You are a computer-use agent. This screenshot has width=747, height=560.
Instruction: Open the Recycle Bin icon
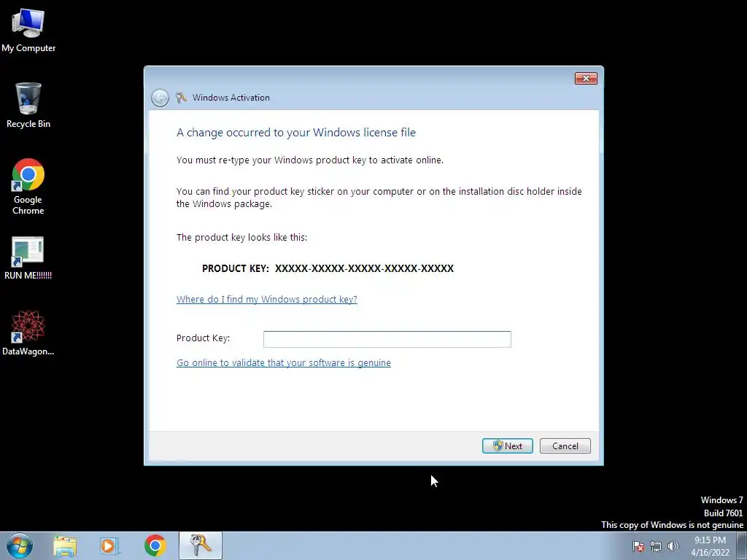[x=28, y=105]
